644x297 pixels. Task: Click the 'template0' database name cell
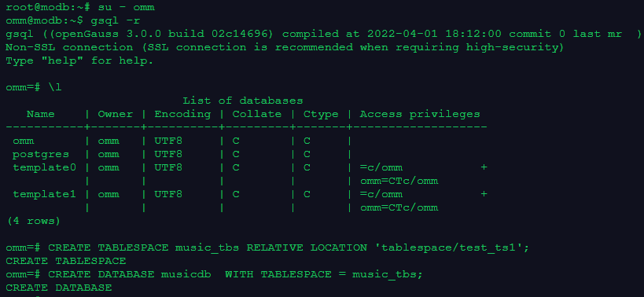tap(44, 168)
